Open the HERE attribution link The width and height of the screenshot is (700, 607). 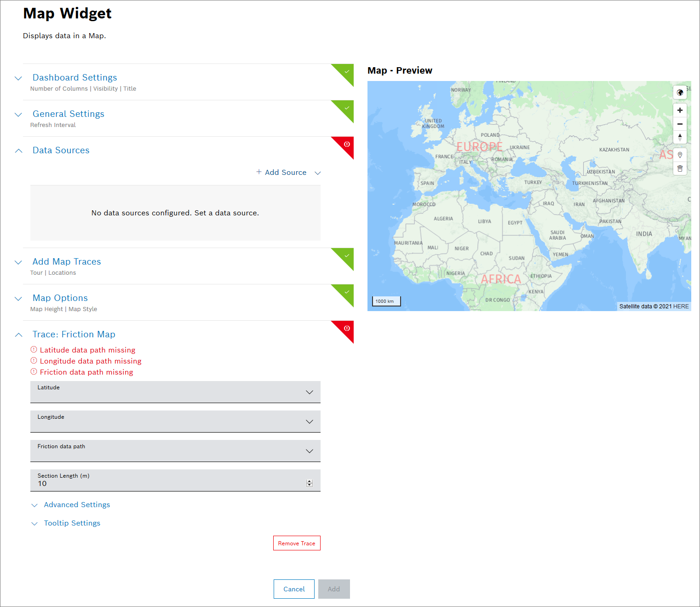pos(681,306)
